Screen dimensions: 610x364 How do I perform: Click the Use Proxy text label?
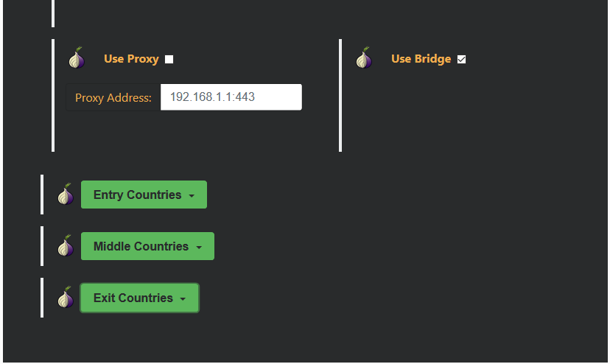(131, 59)
